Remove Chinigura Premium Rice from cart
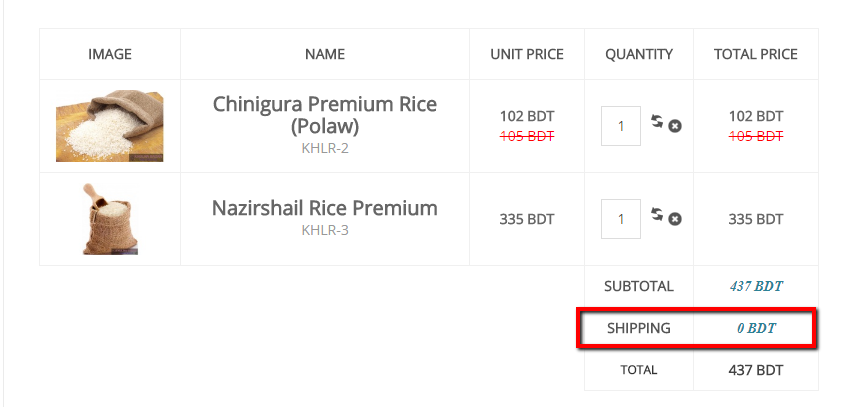 675,126
